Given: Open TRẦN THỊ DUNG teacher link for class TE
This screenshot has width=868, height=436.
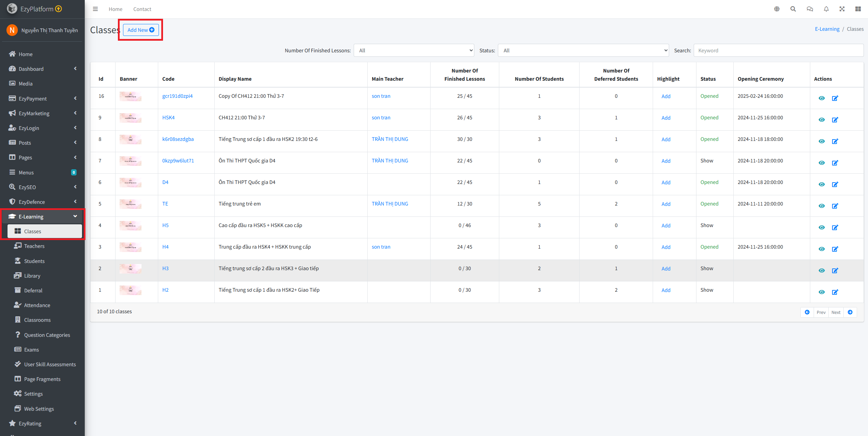Looking at the screenshot, I should pos(390,204).
